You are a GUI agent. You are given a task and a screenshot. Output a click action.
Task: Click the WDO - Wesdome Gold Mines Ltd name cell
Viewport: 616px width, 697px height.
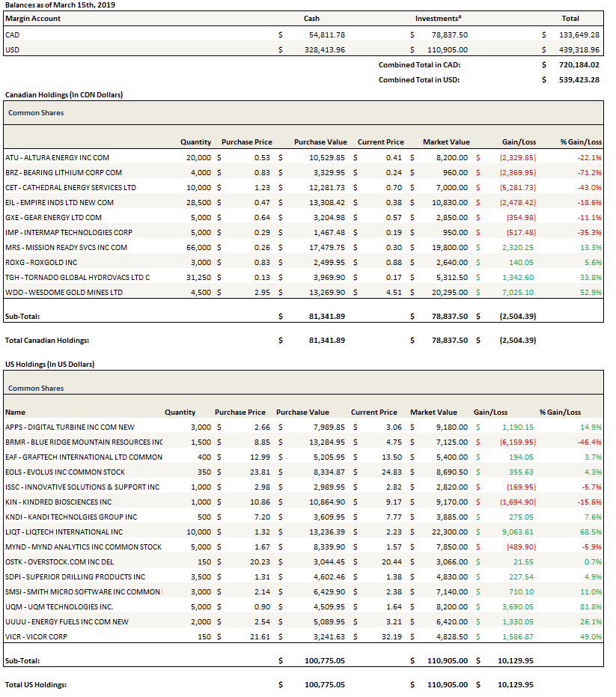click(64, 292)
